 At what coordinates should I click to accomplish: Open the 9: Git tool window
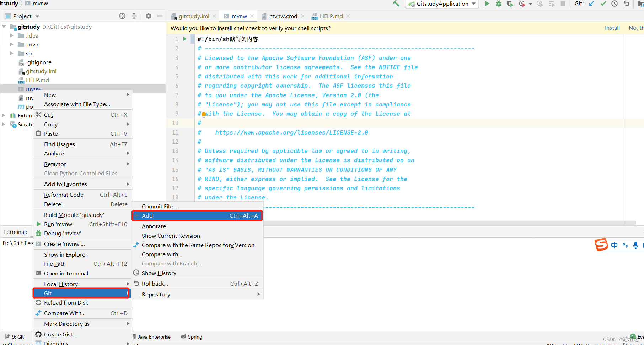(x=15, y=337)
